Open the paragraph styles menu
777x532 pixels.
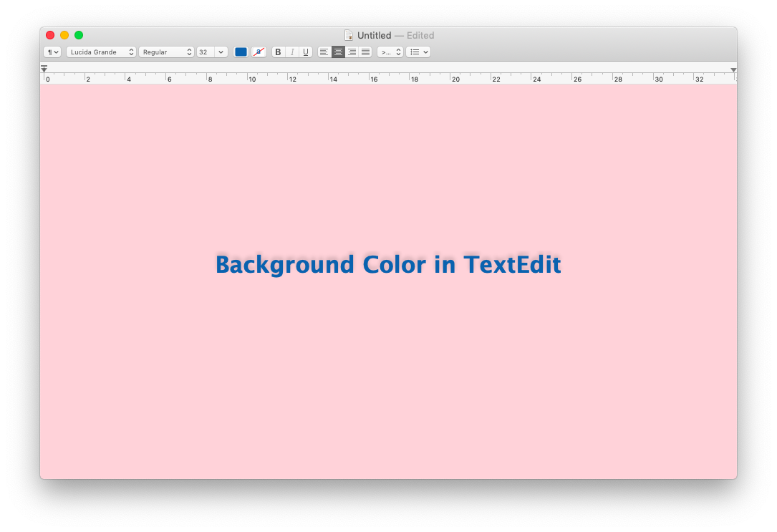point(52,52)
